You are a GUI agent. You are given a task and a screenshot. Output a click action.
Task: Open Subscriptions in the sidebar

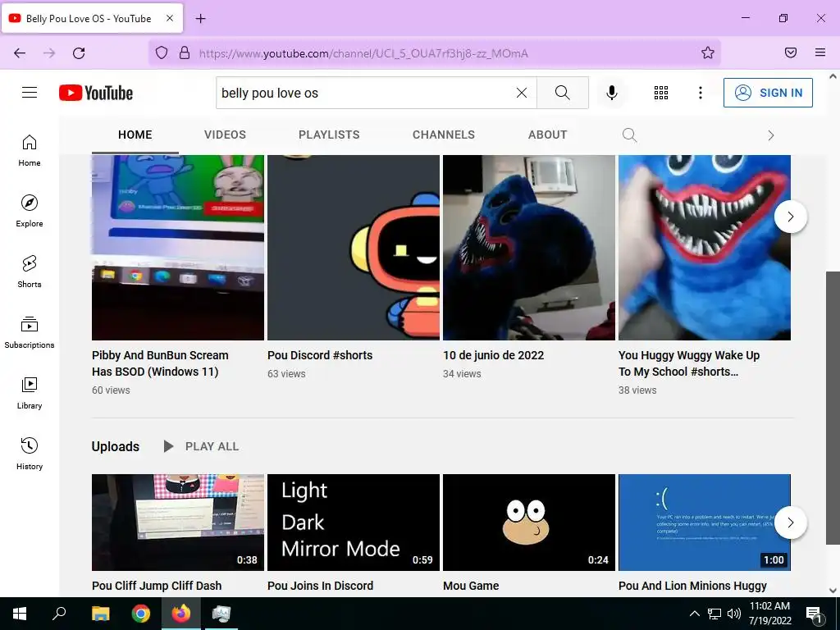(x=30, y=332)
